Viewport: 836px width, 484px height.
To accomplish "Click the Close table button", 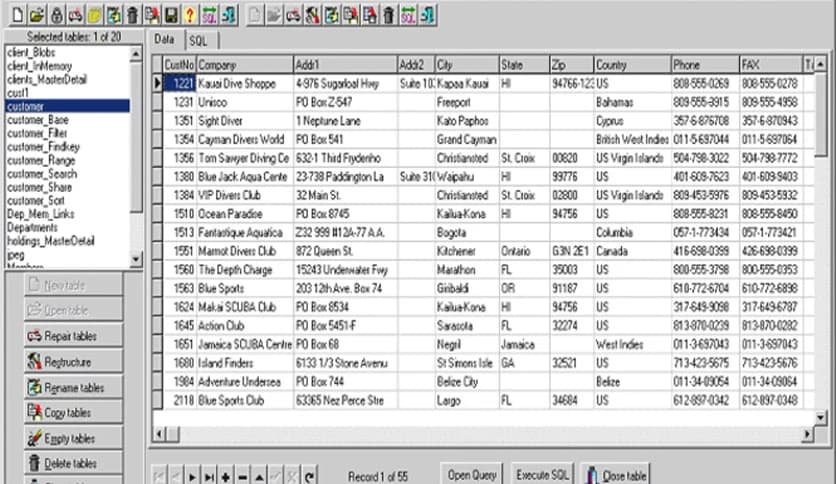I will (x=616, y=474).
